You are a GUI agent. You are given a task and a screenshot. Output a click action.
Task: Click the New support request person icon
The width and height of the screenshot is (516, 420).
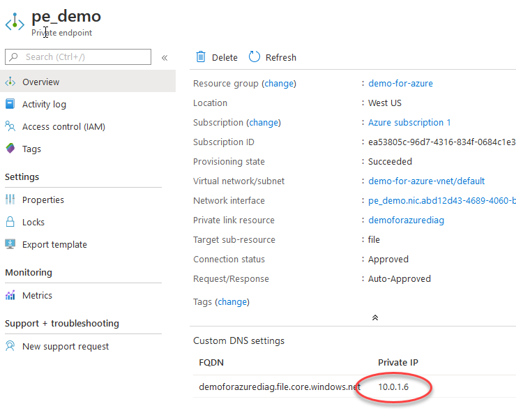click(x=10, y=346)
